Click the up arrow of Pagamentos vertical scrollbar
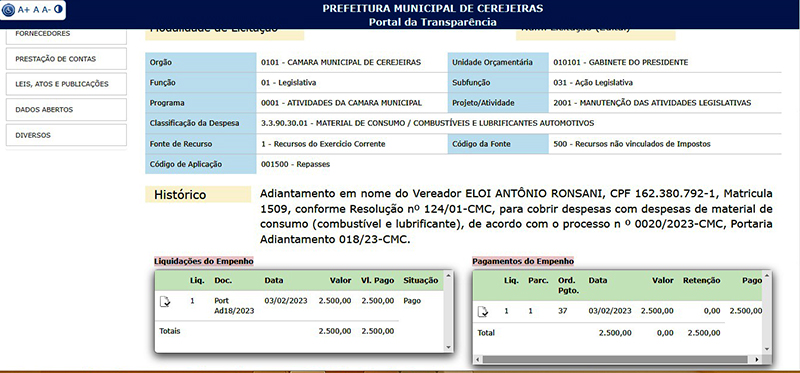The image size is (800, 373). point(767,275)
